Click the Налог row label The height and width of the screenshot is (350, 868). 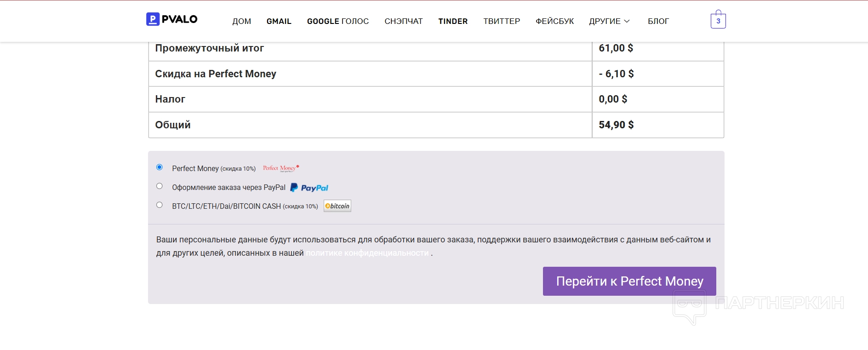(x=170, y=99)
